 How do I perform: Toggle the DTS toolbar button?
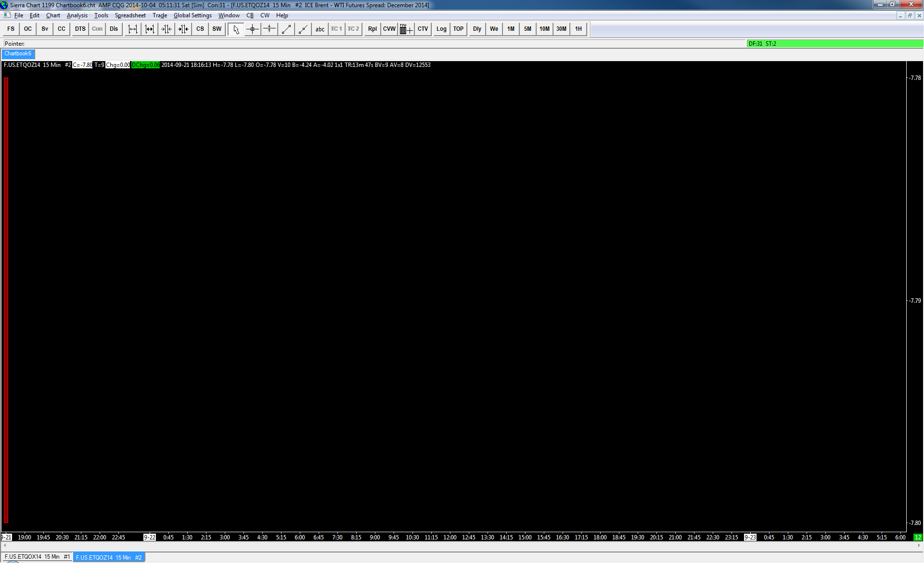click(x=80, y=29)
